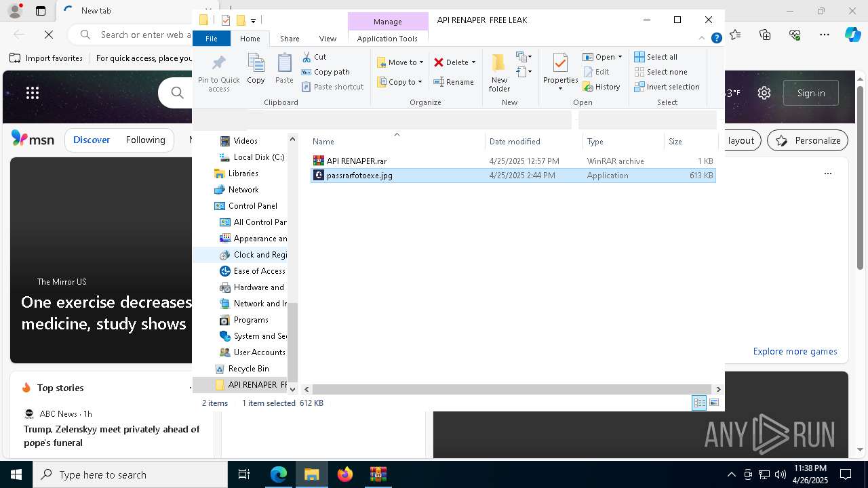868x488 pixels.
Task: Switch to Large icons view icon
Action: [x=713, y=403]
